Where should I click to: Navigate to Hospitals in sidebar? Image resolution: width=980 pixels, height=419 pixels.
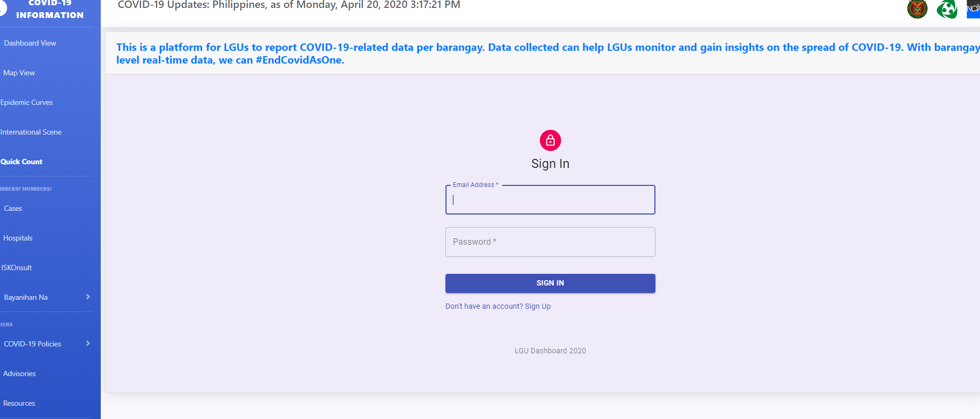pos(18,238)
